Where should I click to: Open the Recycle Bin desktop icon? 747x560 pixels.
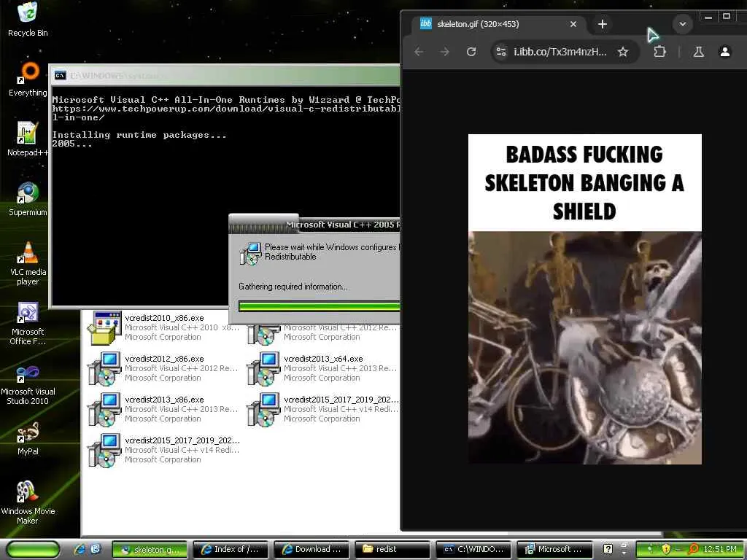[27, 19]
